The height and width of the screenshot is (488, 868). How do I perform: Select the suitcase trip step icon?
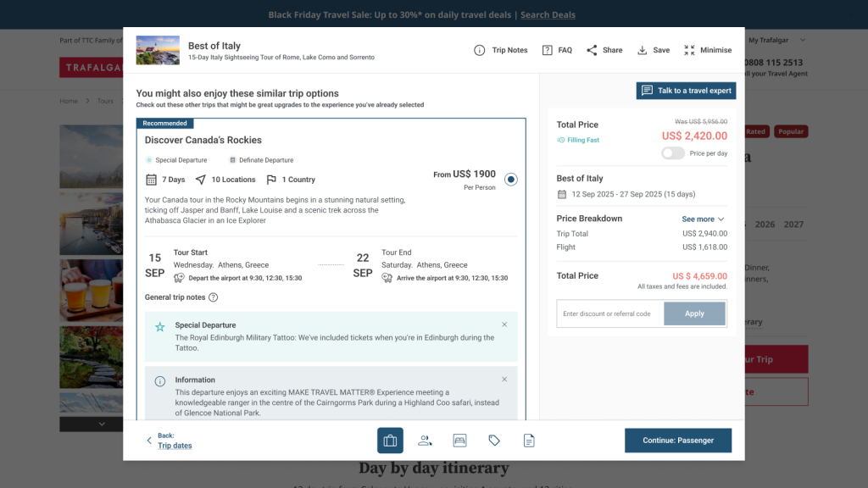390,441
